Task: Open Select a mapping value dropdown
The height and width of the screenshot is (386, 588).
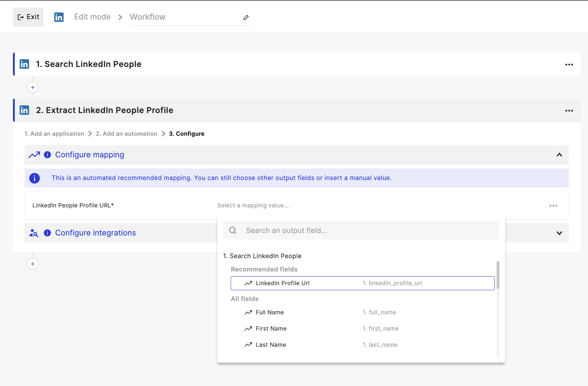Action: (253, 206)
